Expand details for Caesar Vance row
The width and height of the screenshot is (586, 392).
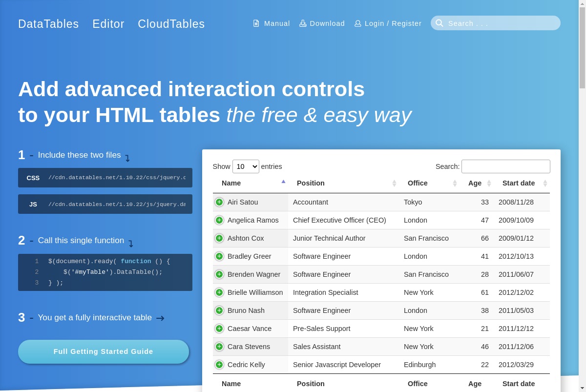tap(219, 329)
